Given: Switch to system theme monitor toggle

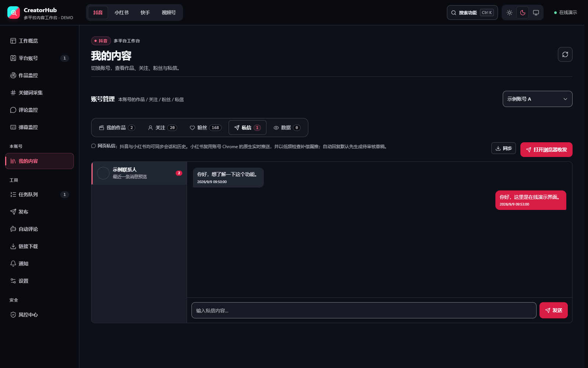Looking at the screenshot, I should pyautogui.click(x=536, y=12).
